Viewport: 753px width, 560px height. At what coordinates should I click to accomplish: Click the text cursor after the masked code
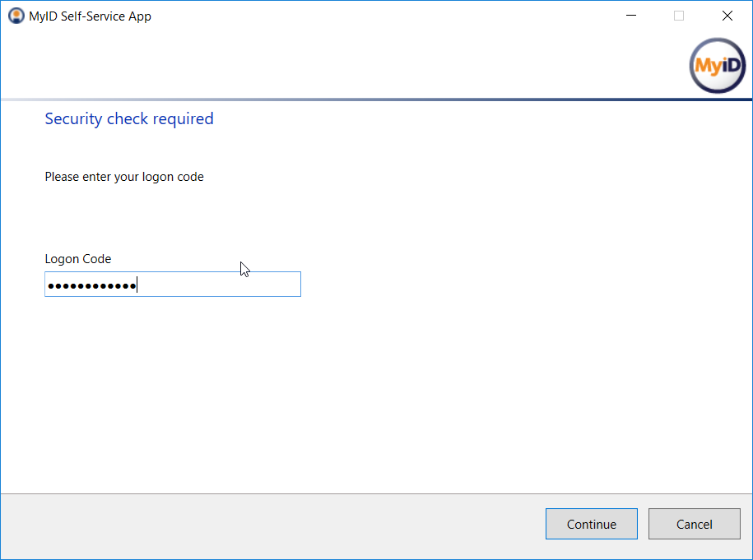[137, 285]
